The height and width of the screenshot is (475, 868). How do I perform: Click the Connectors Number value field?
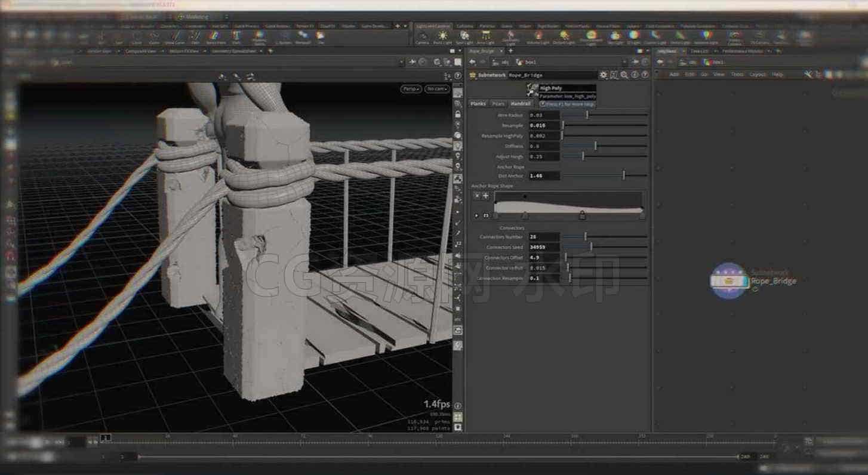click(x=544, y=237)
